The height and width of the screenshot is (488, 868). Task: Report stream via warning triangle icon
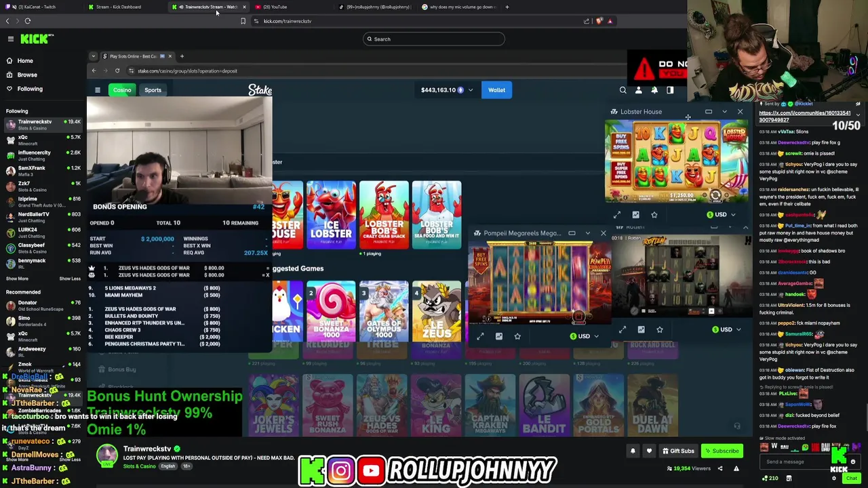[736, 468]
